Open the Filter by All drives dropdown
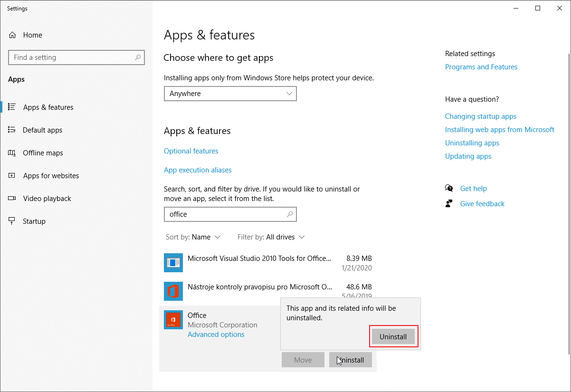Screen dimensions: 571x392 [x=271, y=237]
